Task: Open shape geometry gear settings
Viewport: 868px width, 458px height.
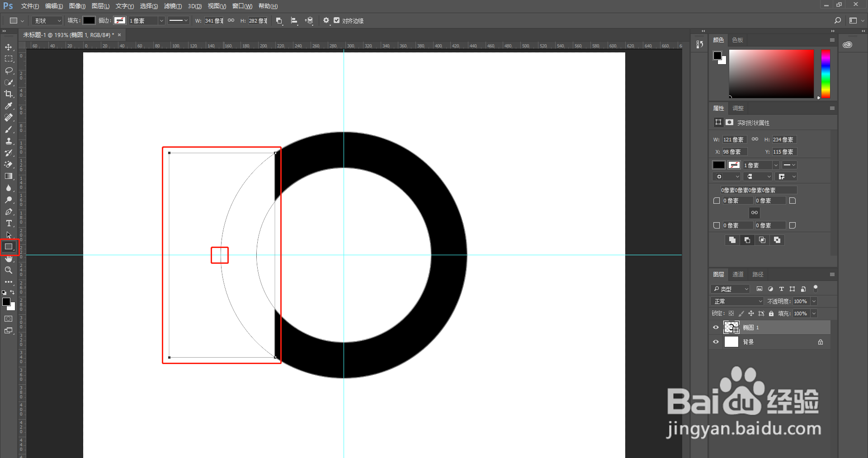Action: tap(326, 20)
